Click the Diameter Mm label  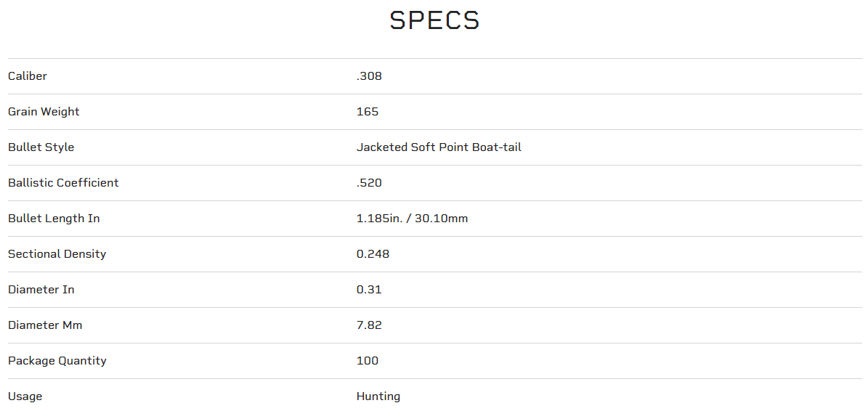pos(45,325)
